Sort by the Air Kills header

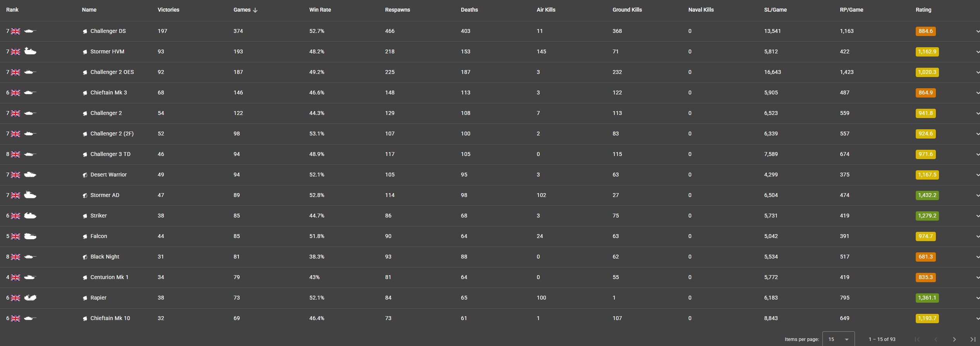pyautogui.click(x=546, y=10)
